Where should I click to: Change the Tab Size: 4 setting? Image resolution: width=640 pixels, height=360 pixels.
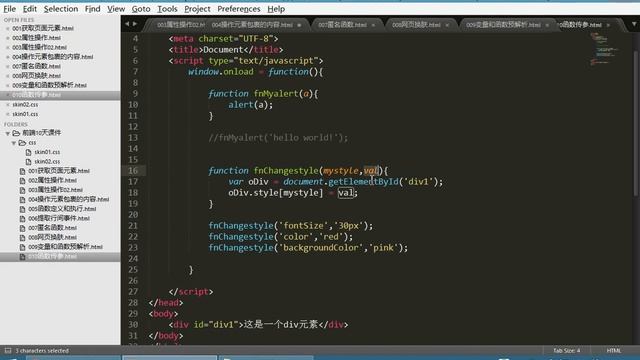[567, 350]
